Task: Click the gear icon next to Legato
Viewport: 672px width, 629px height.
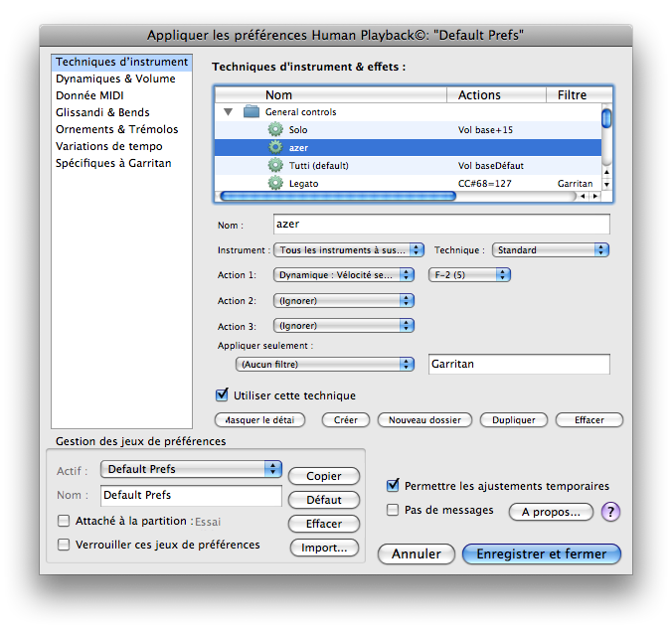Action: click(x=275, y=184)
